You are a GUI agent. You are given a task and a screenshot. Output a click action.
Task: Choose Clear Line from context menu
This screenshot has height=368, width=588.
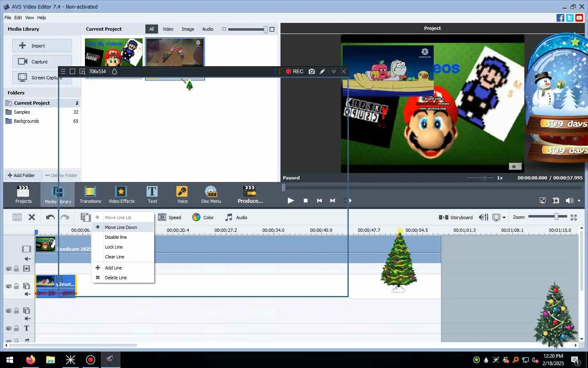pos(123,257)
